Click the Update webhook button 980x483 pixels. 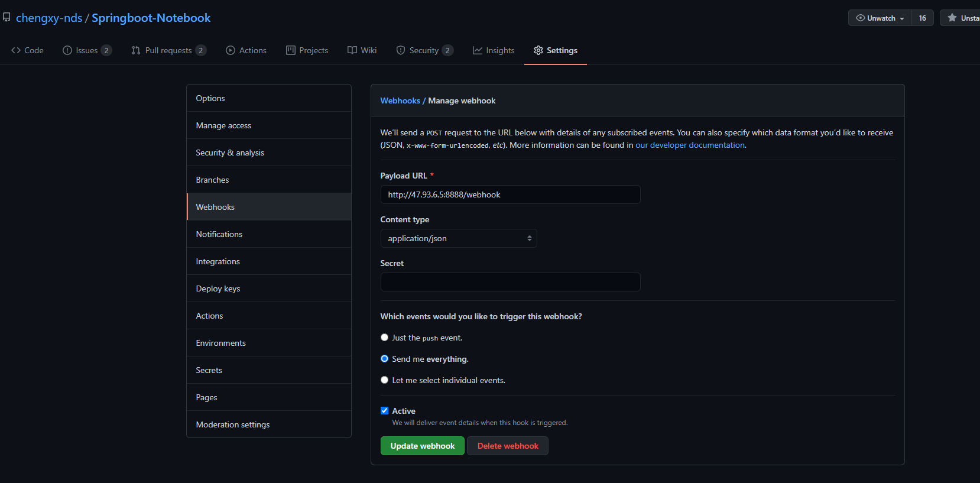pos(423,446)
